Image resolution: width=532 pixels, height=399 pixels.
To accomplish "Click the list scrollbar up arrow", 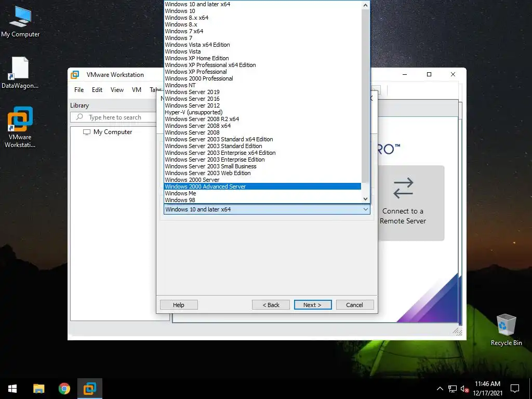I will 365,5.
